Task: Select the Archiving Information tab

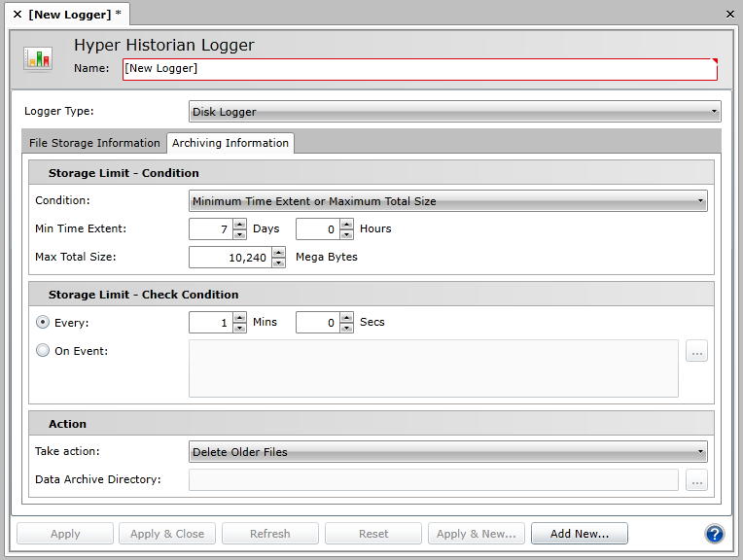Action: pos(230,143)
